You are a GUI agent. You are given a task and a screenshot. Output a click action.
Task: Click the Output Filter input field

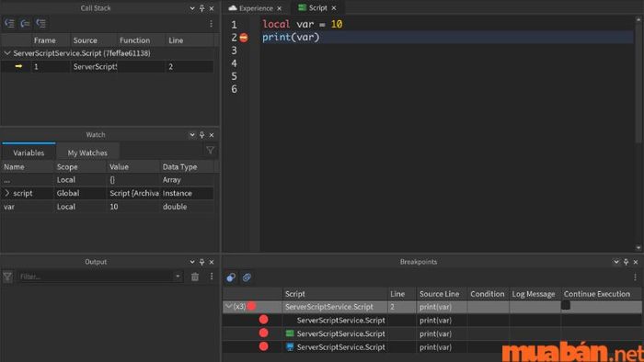tap(96, 277)
